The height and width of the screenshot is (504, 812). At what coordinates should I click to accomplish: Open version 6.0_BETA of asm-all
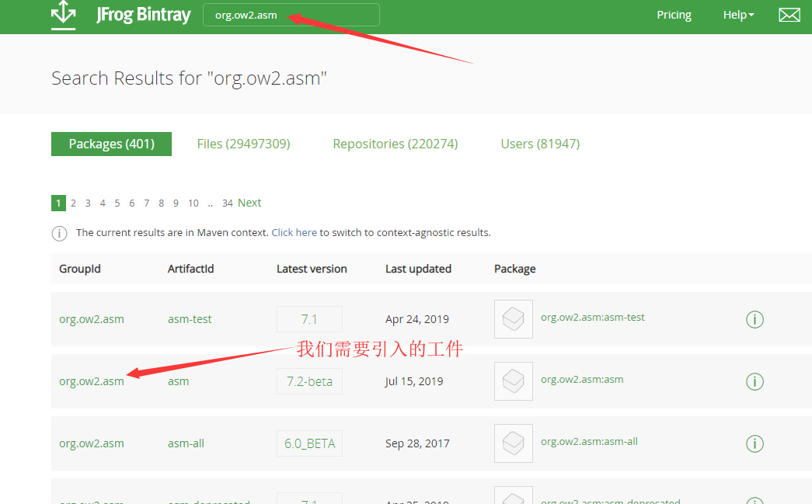pyautogui.click(x=309, y=443)
